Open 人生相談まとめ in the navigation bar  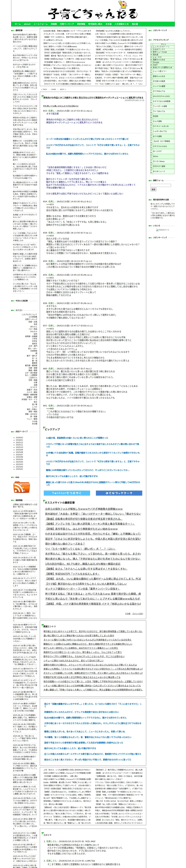(x=122, y=24)
